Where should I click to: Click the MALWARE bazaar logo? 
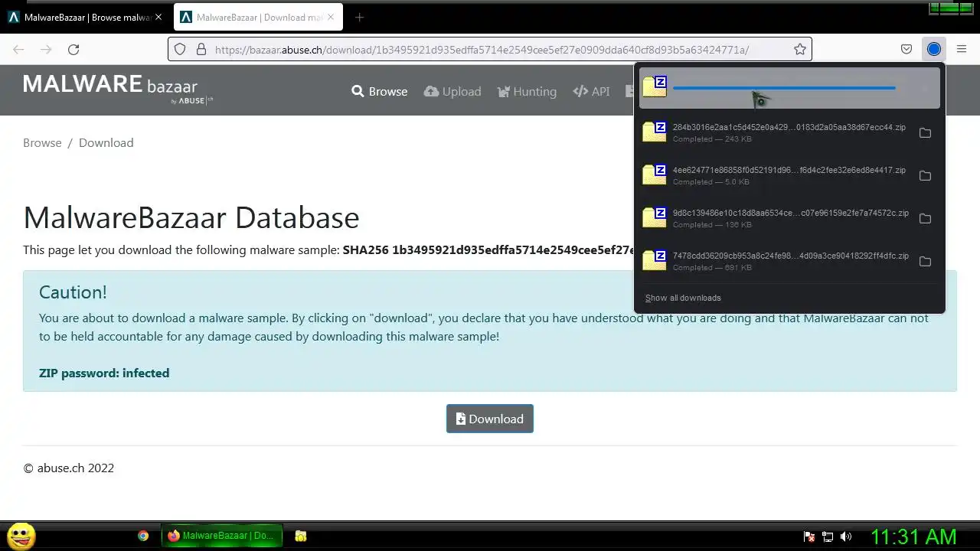coord(119,90)
